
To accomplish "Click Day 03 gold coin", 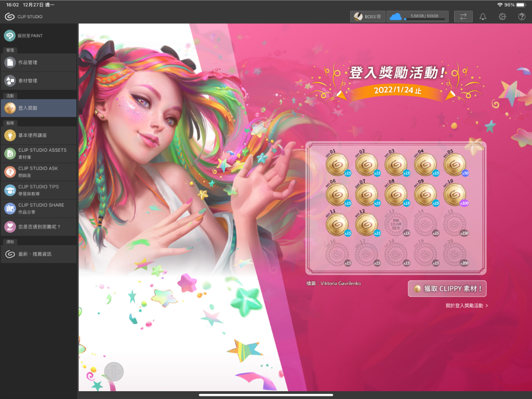I will tap(396, 165).
